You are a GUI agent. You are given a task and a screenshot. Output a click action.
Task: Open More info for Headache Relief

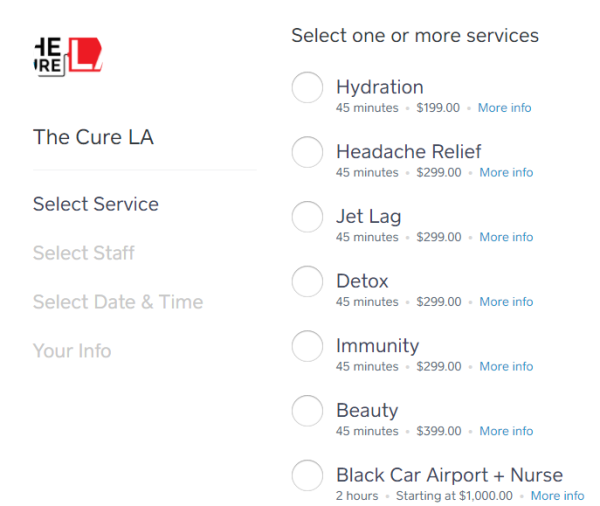coord(506,173)
